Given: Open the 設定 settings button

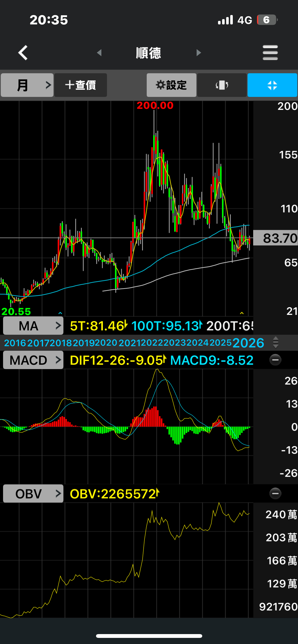Looking at the screenshot, I should (x=171, y=85).
